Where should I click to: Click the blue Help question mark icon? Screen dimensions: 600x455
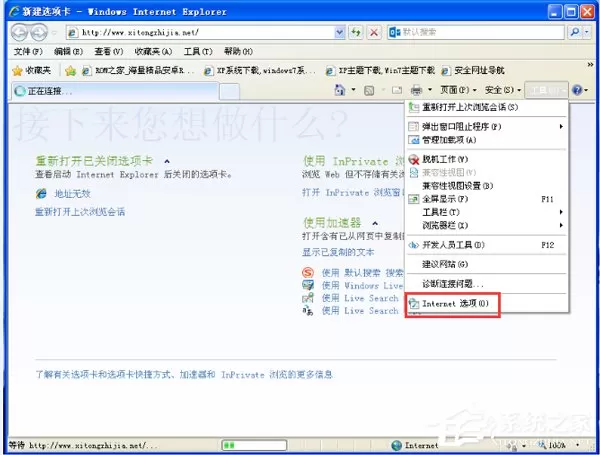click(577, 90)
